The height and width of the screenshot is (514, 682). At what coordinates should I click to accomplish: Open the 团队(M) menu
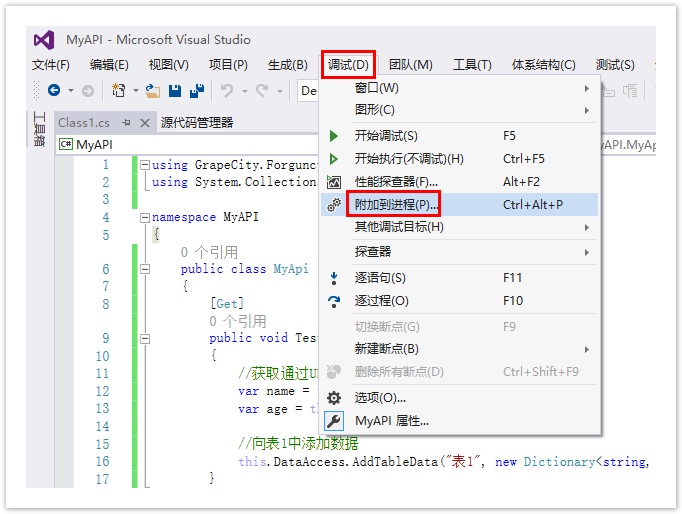point(411,65)
